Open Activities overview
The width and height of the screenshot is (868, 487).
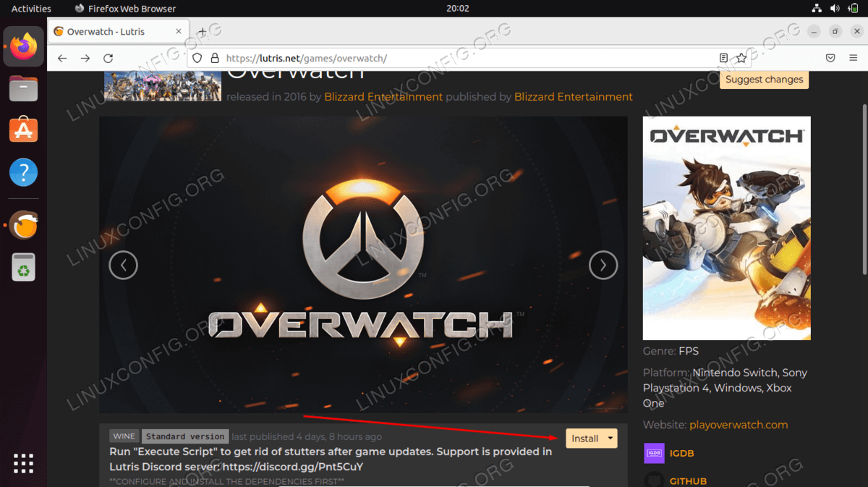click(x=31, y=9)
